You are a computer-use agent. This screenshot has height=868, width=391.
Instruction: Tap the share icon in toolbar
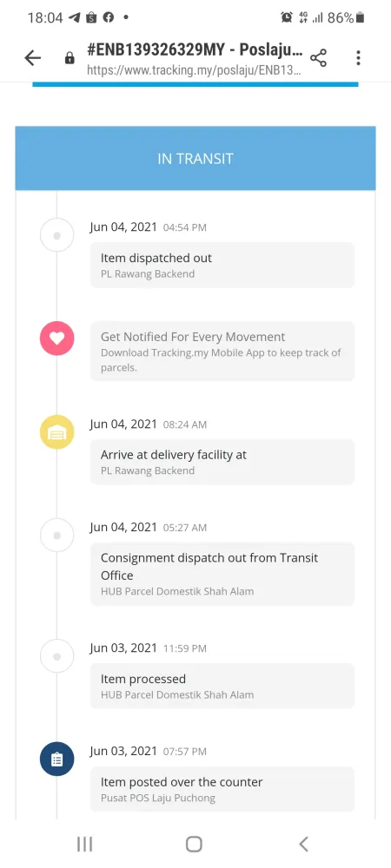[318, 57]
